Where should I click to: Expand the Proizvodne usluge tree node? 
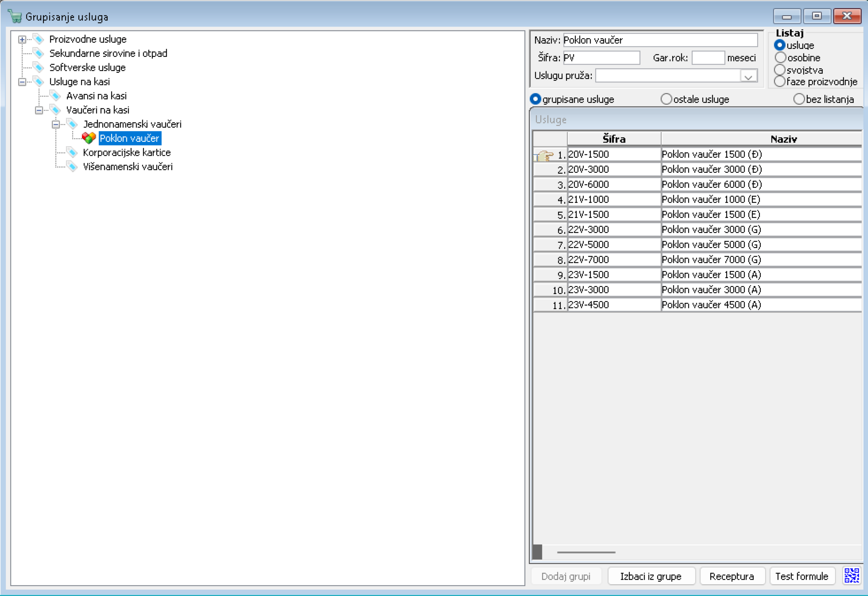tap(22, 40)
